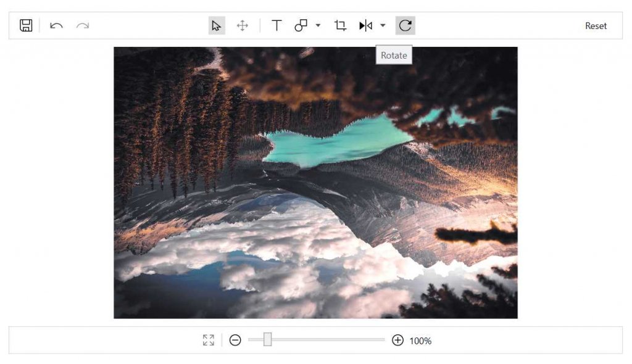Viewport: 632px width, 364px height.
Task: Click the Rotate tooltip label
Action: (x=394, y=55)
